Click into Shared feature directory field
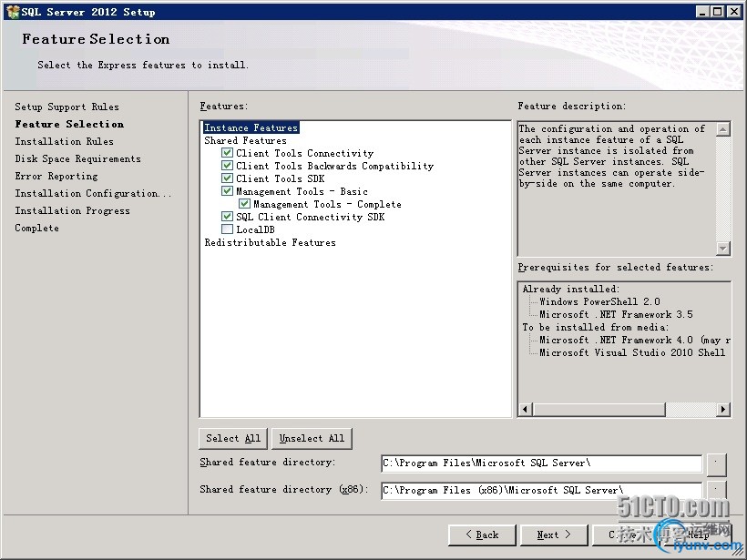The width and height of the screenshot is (747, 560). tap(542, 463)
